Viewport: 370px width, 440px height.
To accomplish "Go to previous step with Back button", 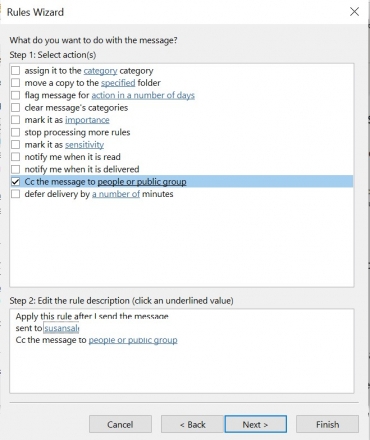I will click(192, 424).
